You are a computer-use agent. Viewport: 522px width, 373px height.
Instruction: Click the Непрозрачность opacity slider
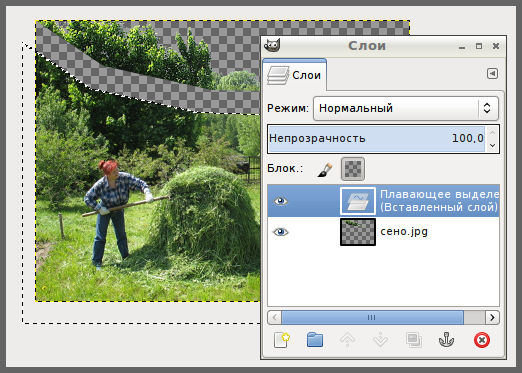(x=377, y=139)
